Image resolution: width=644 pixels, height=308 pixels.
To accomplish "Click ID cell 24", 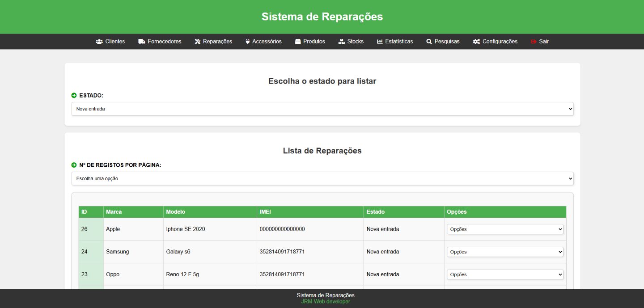I will coord(91,252).
